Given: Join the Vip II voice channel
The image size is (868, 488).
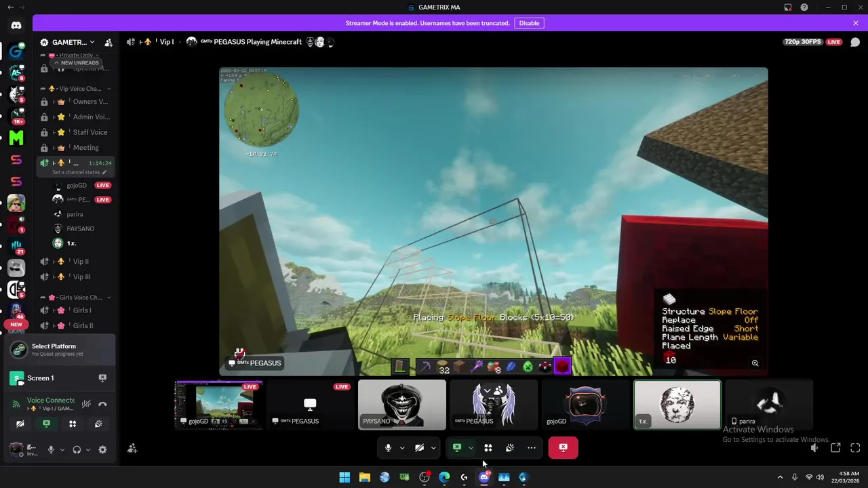Looking at the screenshot, I should click(x=75, y=261).
